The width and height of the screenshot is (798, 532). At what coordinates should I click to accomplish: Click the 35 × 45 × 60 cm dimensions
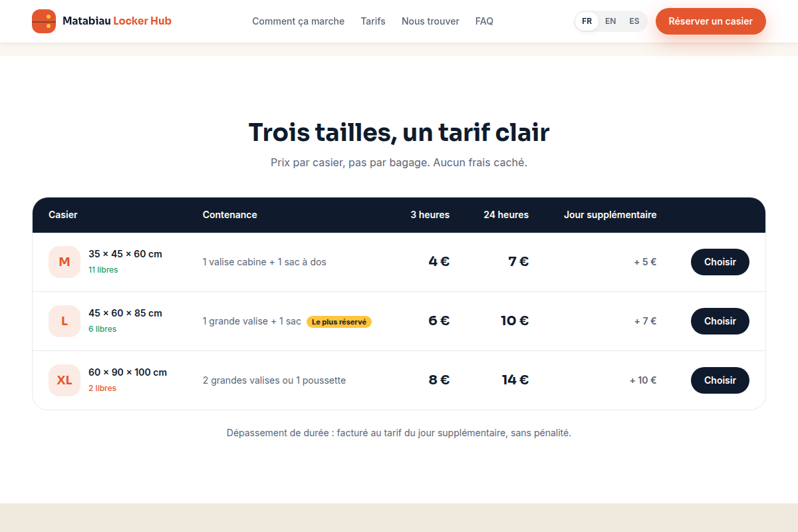[x=125, y=254]
